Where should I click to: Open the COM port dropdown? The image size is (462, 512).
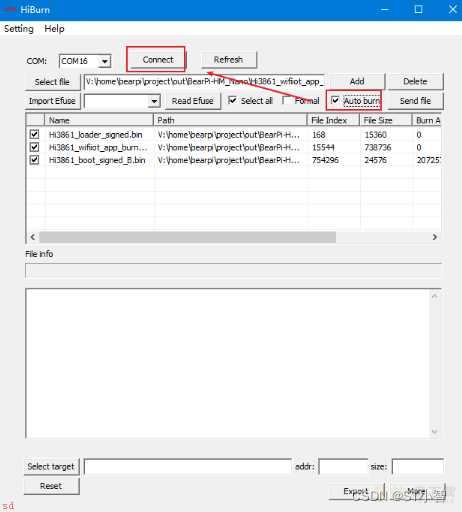click(x=105, y=61)
